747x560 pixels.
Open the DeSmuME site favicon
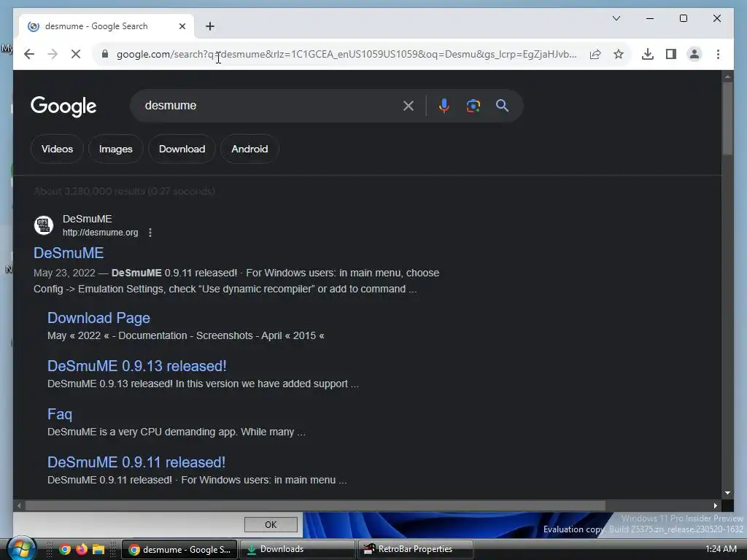[x=44, y=225]
